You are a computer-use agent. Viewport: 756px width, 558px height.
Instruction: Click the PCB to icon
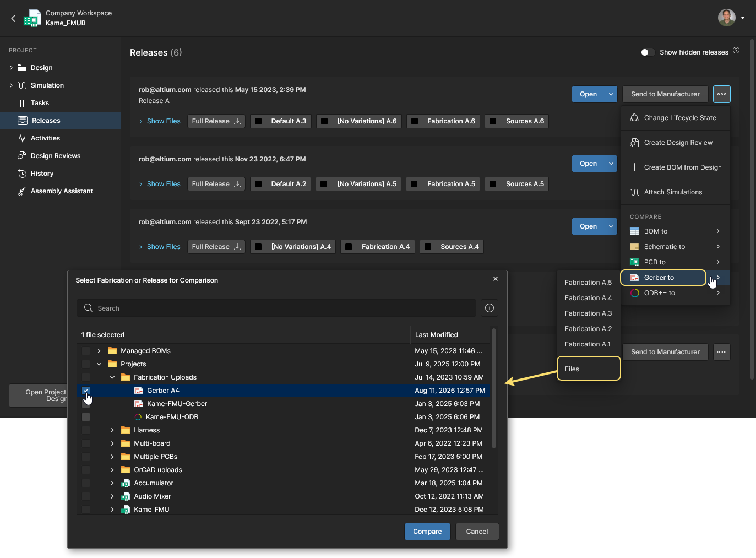(x=634, y=262)
